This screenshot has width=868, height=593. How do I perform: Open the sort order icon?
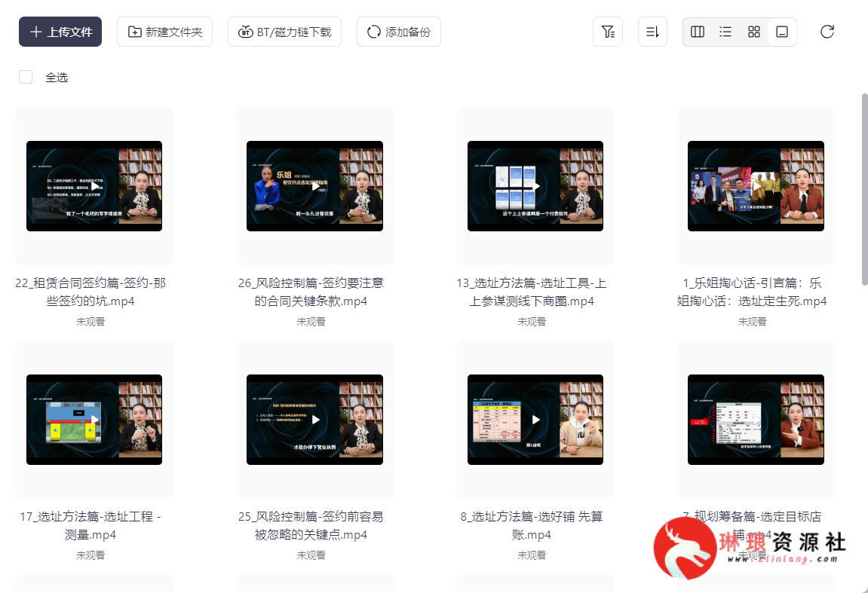point(652,32)
